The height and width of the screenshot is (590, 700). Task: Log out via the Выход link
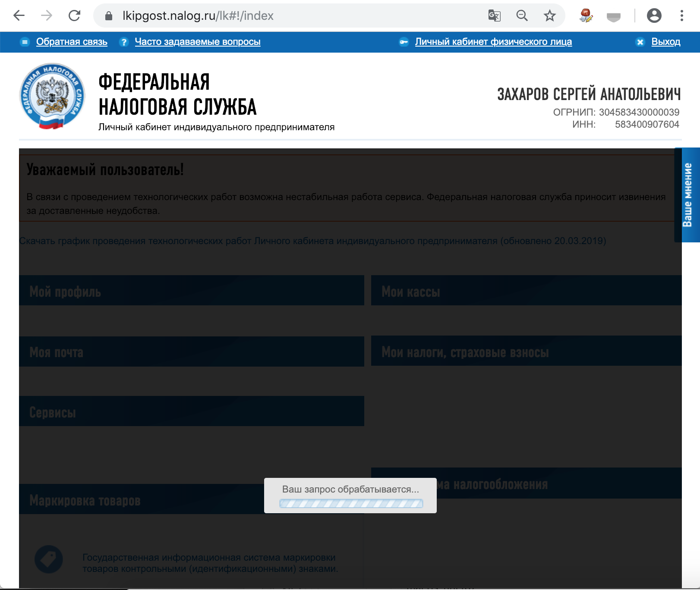pyautogui.click(x=666, y=42)
